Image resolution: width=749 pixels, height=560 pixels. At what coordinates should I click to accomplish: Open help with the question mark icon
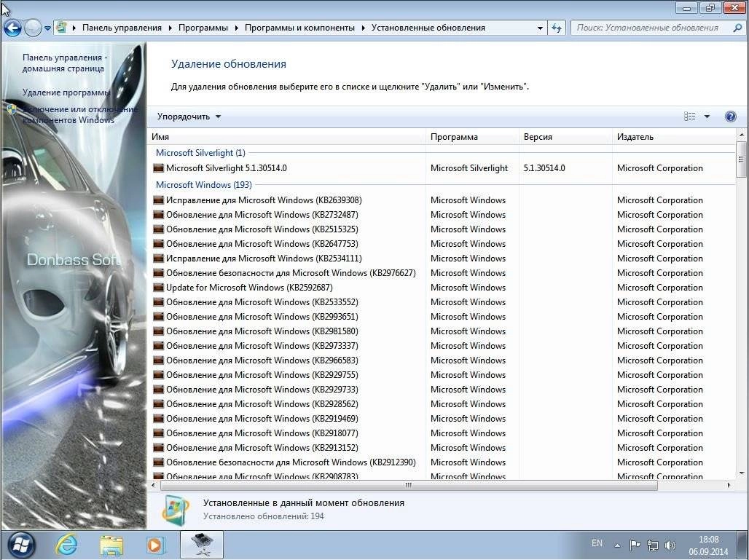(730, 117)
